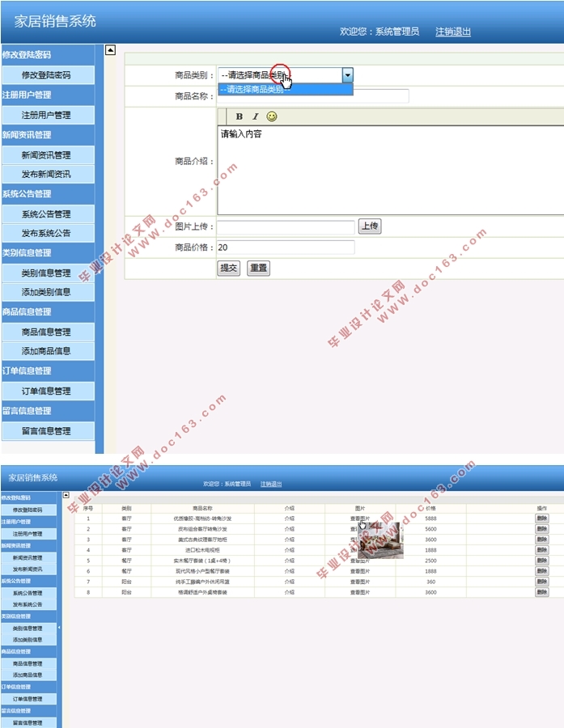Click 家居销售系统 title in bottom window
The image size is (564, 728).
coord(33,478)
